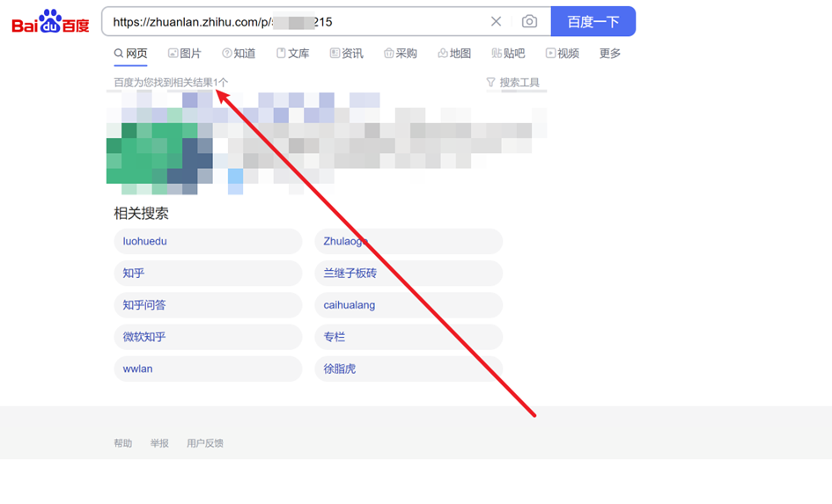Select the 网页 tab
The width and height of the screenshot is (832, 504).
coord(130,54)
